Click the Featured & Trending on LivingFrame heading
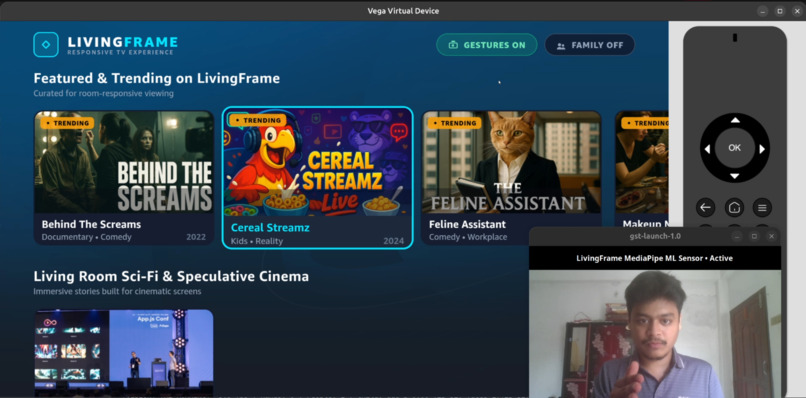 pos(157,78)
